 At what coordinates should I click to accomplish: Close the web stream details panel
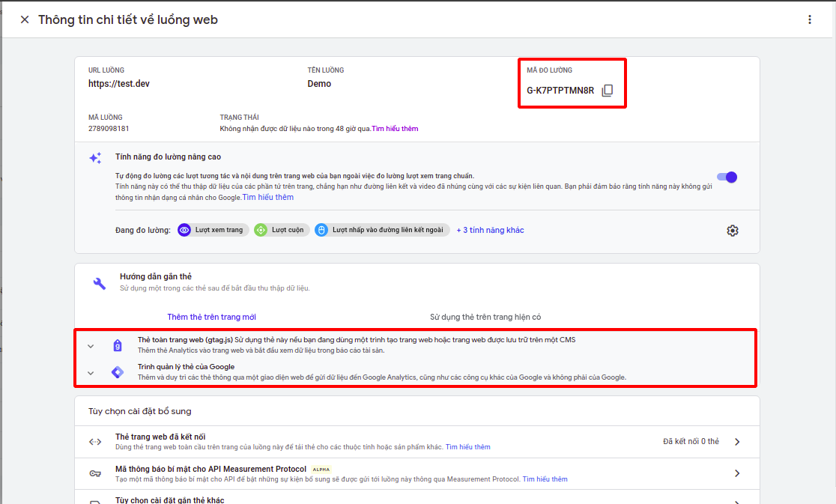(25, 19)
